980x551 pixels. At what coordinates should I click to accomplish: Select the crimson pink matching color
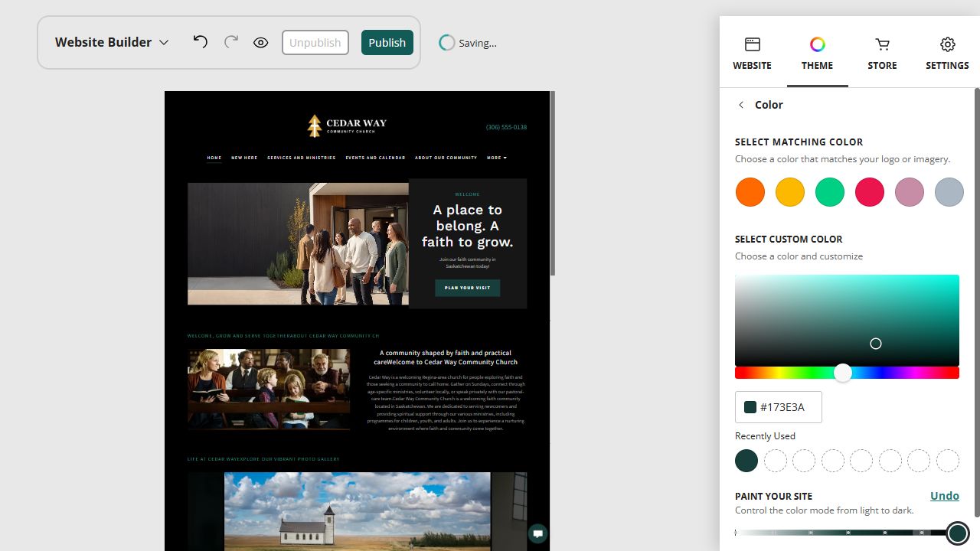pos(870,192)
